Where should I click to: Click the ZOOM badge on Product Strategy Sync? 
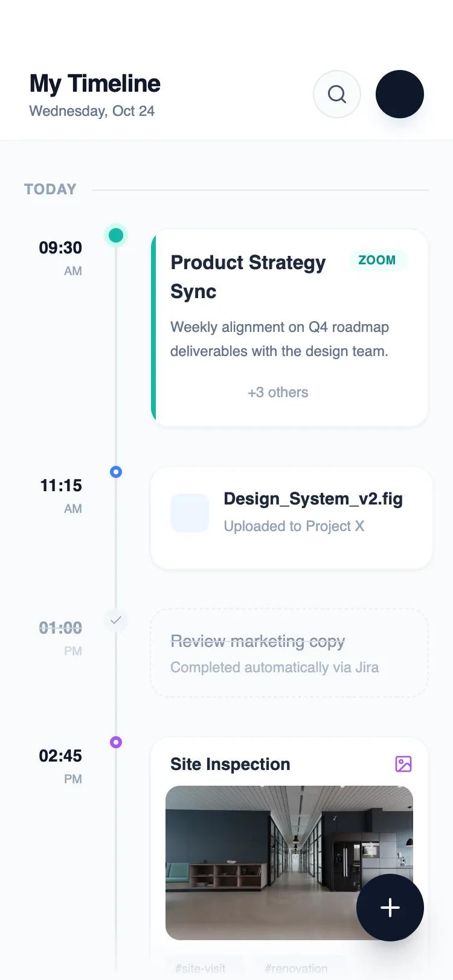pos(377,260)
